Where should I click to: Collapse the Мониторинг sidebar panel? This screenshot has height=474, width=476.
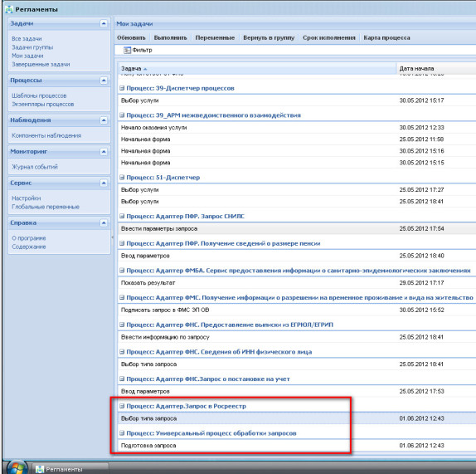click(x=104, y=152)
